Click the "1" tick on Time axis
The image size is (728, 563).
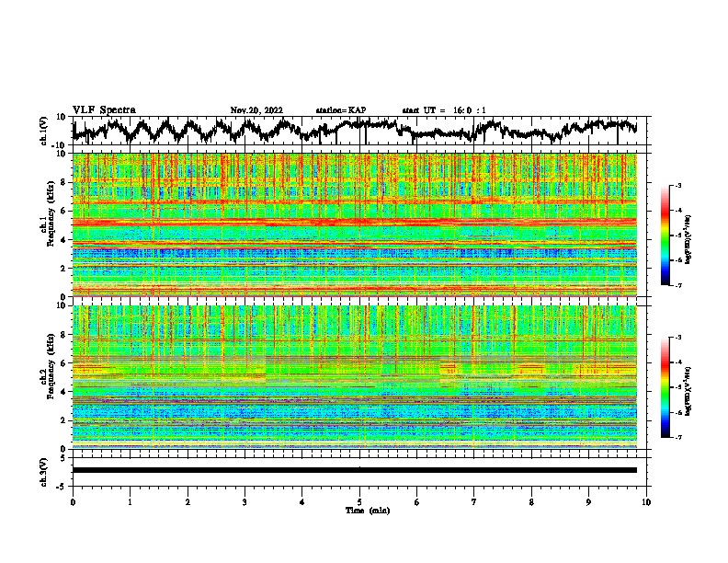pyautogui.click(x=130, y=502)
